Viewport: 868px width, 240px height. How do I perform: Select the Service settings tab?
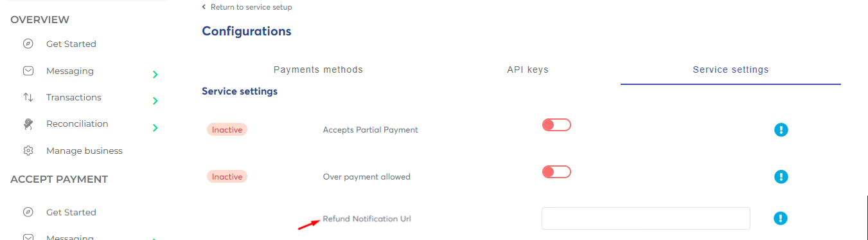(731, 69)
